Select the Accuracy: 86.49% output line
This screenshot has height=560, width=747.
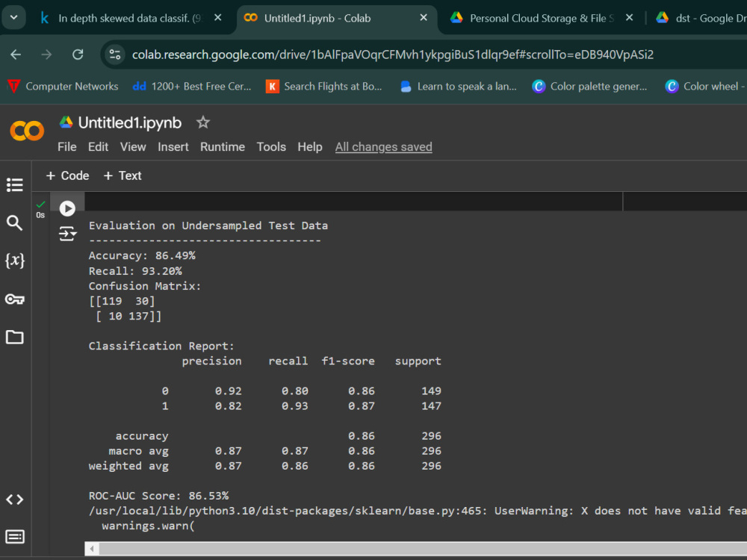coord(142,255)
